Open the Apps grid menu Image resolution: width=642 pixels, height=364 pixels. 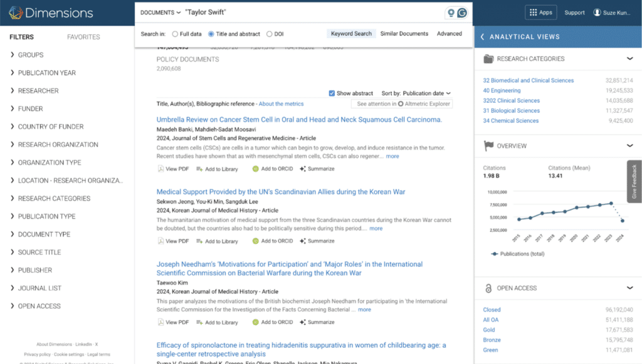(541, 13)
